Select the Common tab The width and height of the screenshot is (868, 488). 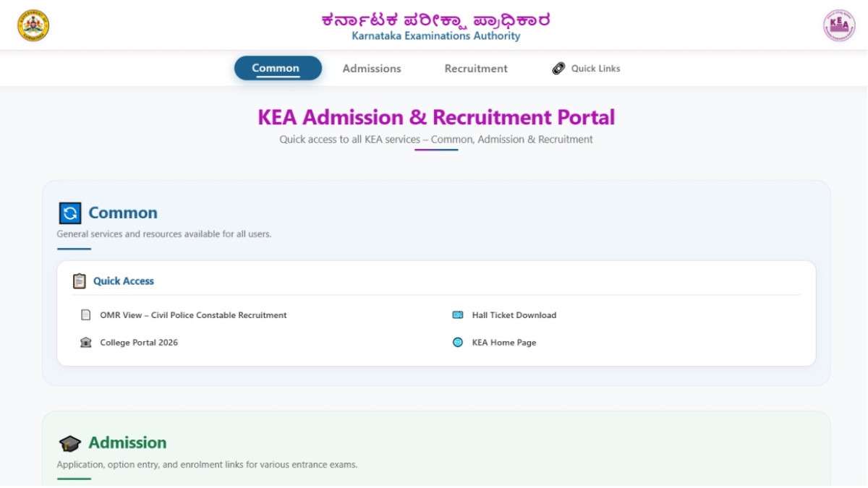click(278, 68)
